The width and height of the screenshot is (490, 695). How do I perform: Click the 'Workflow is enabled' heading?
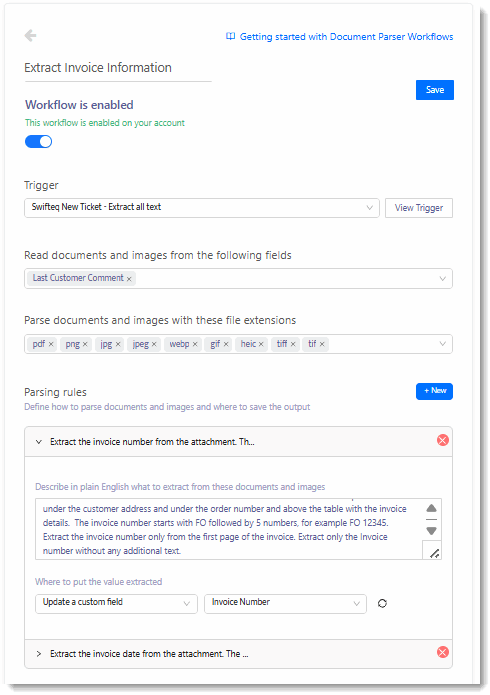pyautogui.click(x=79, y=105)
